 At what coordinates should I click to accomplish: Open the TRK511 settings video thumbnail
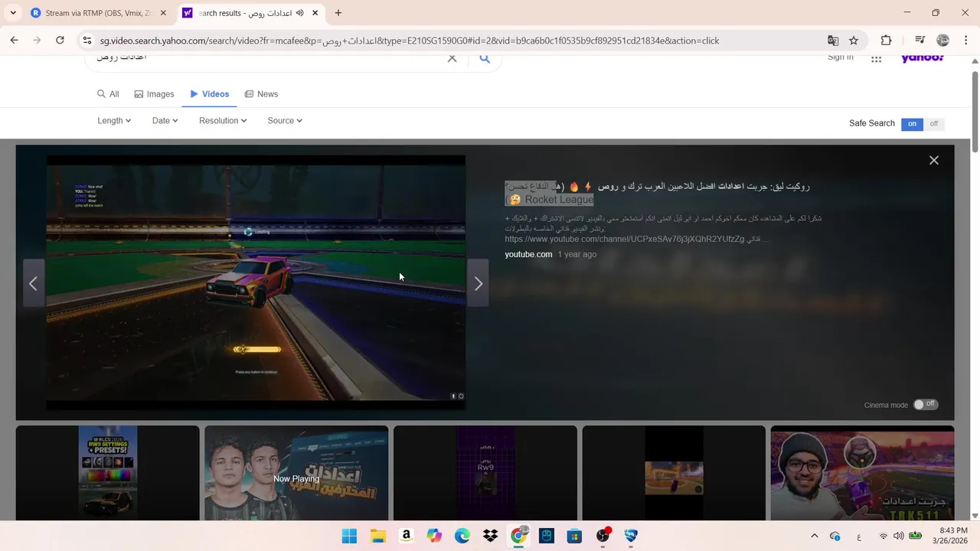click(862, 473)
